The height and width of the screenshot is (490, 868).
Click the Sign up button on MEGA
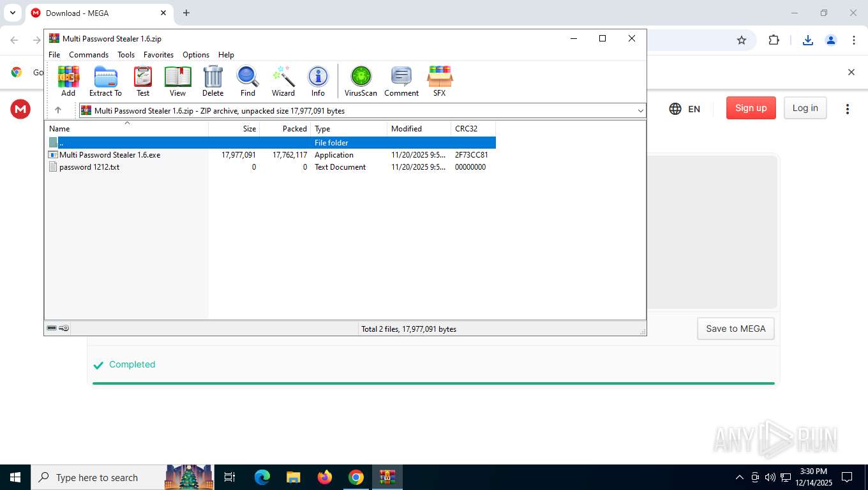[x=751, y=108]
